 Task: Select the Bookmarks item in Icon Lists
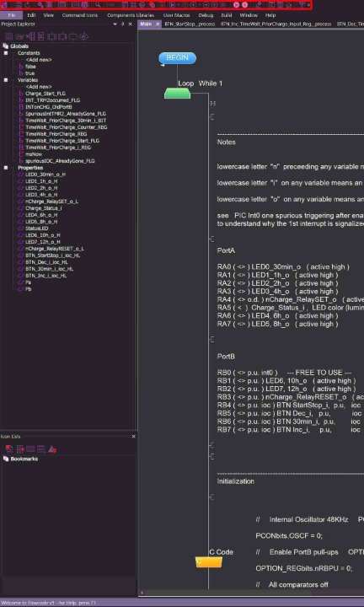pyautogui.click(x=24, y=459)
